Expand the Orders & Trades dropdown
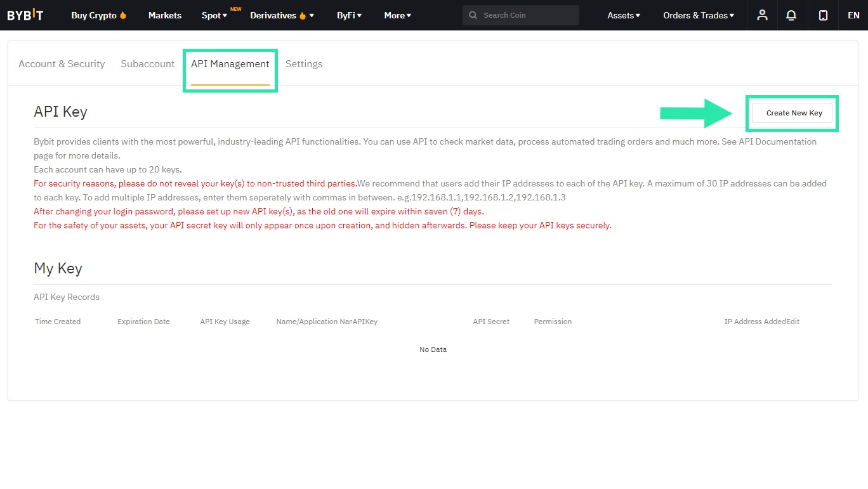The image size is (868, 489). click(699, 15)
